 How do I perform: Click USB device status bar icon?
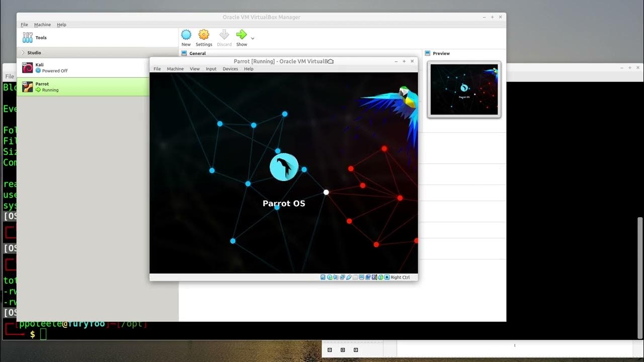[349, 277]
